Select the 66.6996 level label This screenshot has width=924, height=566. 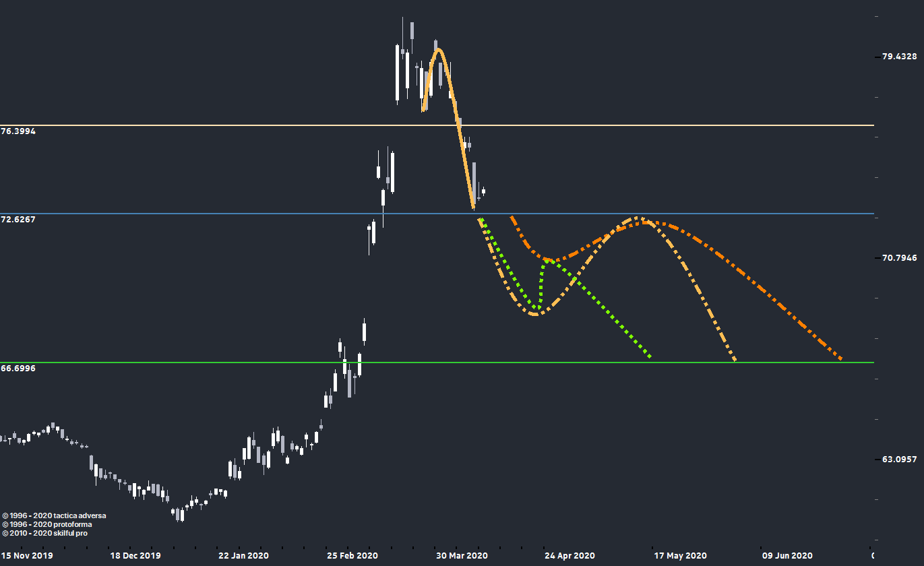19,369
